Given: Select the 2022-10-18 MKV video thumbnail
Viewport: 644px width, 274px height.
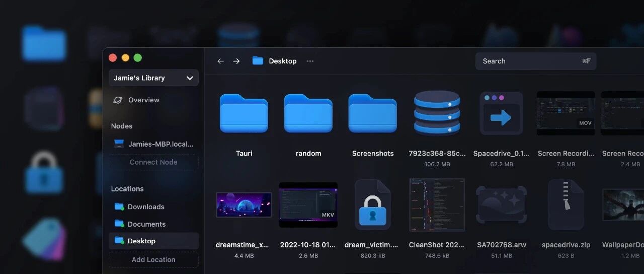Looking at the screenshot, I should pyautogui.click(x=308, y=204).
